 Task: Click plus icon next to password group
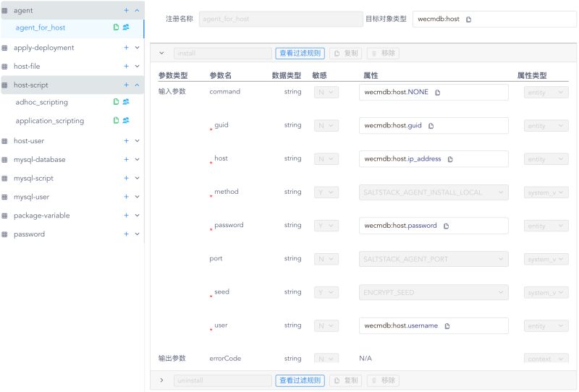click(126, 234)
